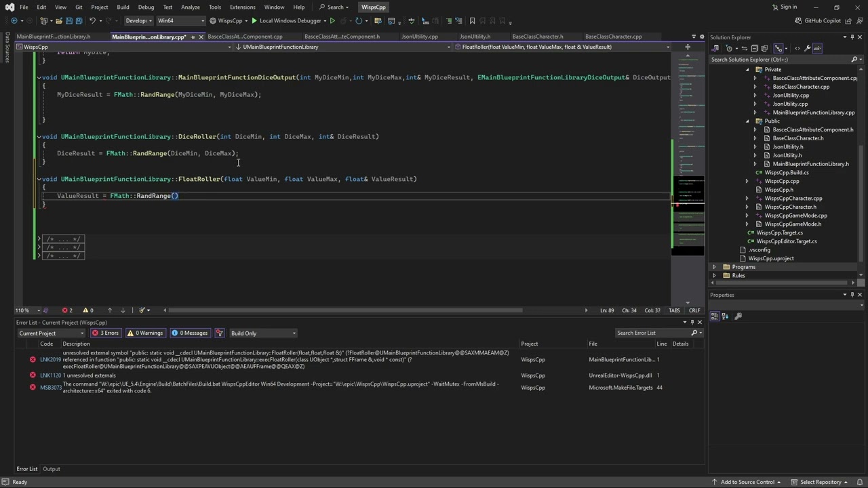Click the error list filter funnel icon
868x488 pixels.
[x=220, y=333]
